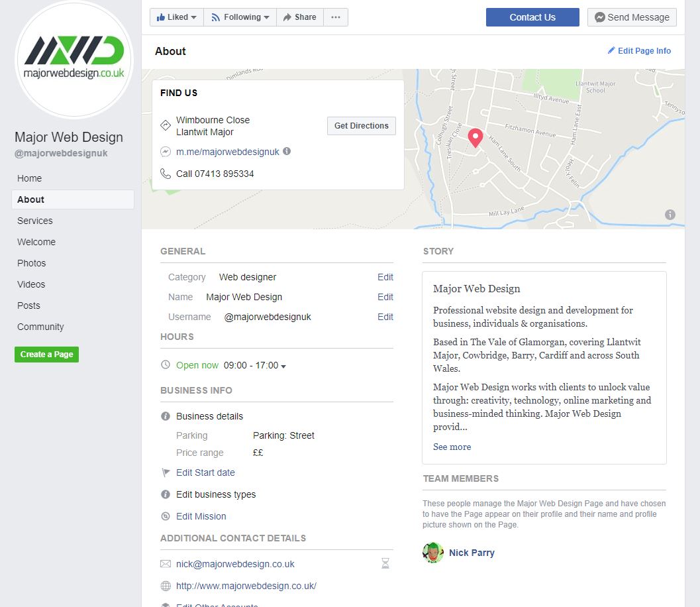Click the Edit Mission link

click(x=201, y=516)
